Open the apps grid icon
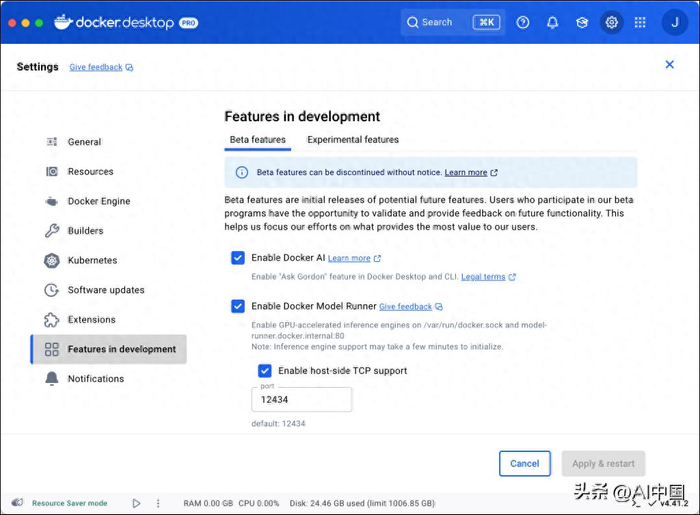700x515 pixels. [x=640, y=22]
